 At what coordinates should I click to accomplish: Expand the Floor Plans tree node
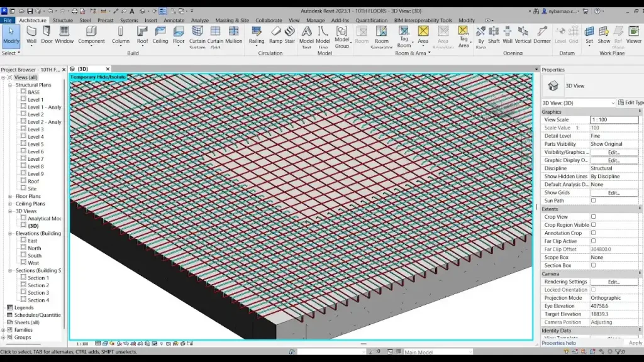pyautogui.click(x=10, y=197)
